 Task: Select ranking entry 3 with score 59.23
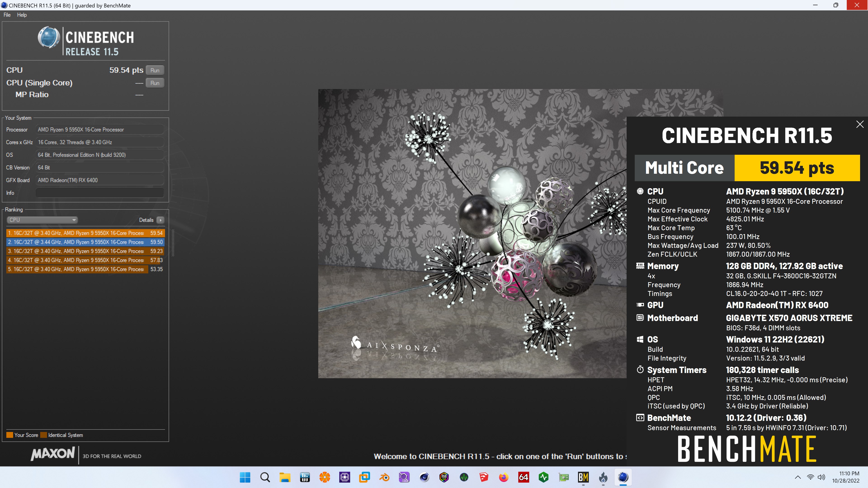pos(85,251)
